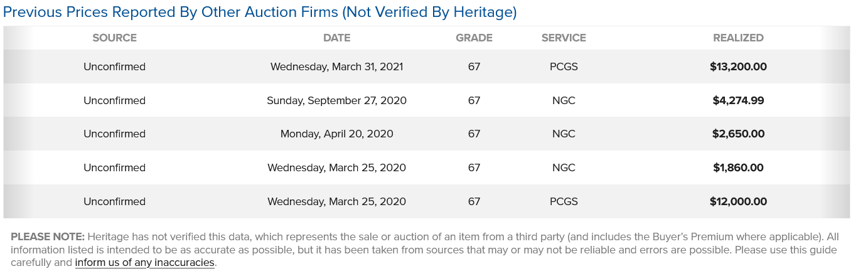
Task: Click the Previous Prices Reported heading
Action: pyautogui.click(x=260, y=13)
